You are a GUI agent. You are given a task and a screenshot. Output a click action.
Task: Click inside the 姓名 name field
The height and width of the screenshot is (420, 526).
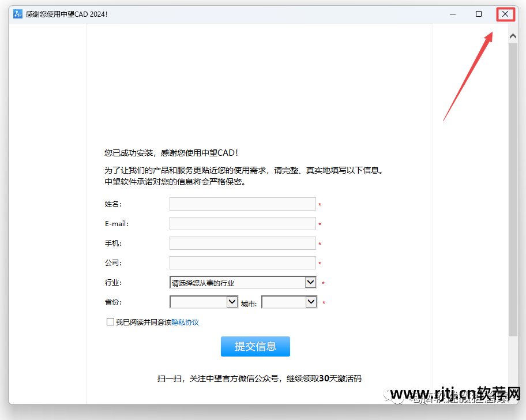(x=242, y=204)
